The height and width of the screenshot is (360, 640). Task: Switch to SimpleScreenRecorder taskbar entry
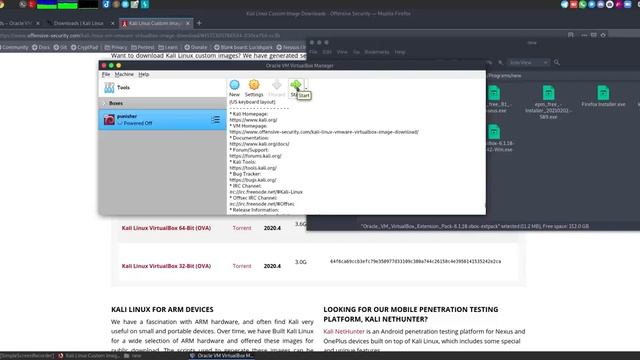(x=27, y=356)
